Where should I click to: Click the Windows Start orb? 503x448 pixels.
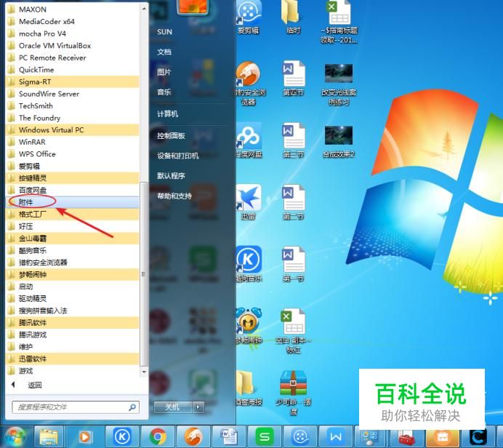point(14,437)
